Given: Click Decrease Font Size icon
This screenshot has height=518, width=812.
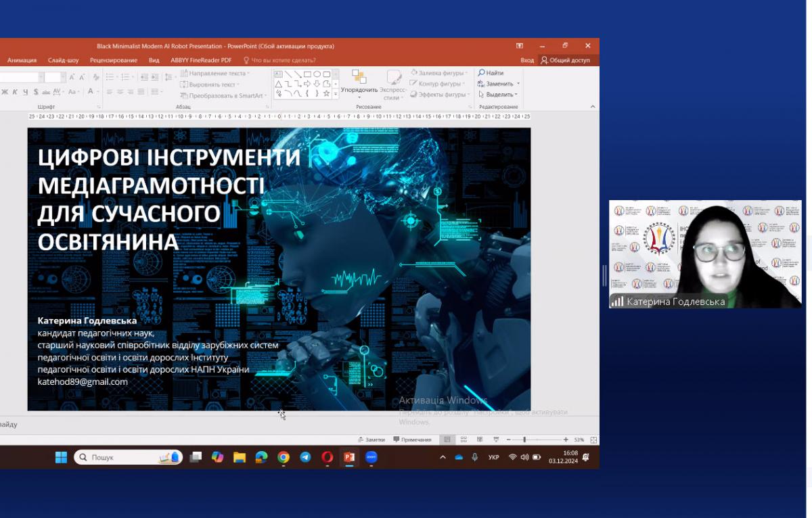Looking at the screenshot, I should coord(82,77).
